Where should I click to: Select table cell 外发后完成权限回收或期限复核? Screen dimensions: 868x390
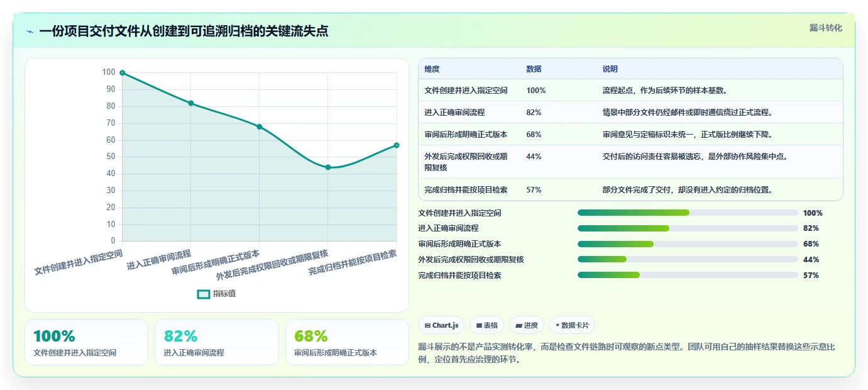(466, 162)
